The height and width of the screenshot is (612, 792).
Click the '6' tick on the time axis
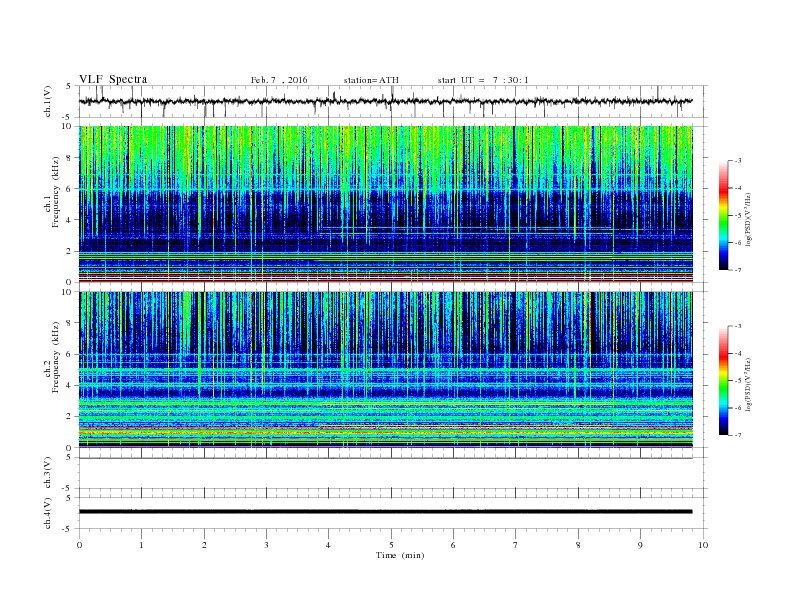click(453, 545)
